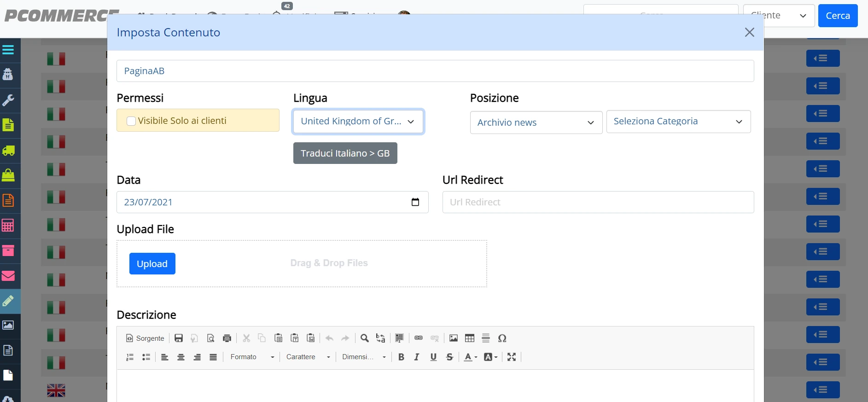Open the text color picker
Screen dimensions: 868x402
click(471, 357)
